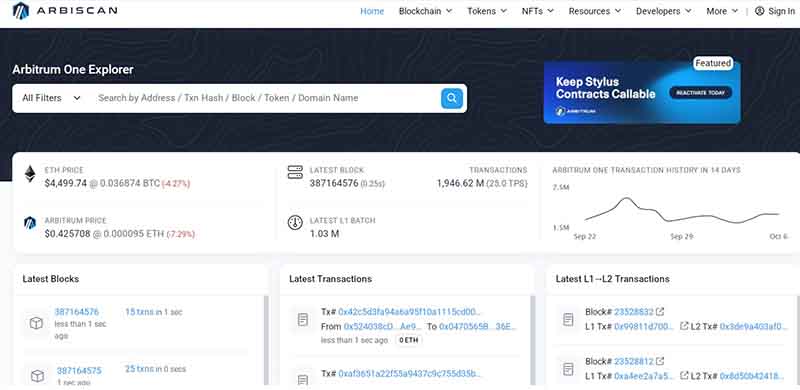The image size is (800, 390).
Task: Open L1 block 23528832 link
Action: [634, 312]
